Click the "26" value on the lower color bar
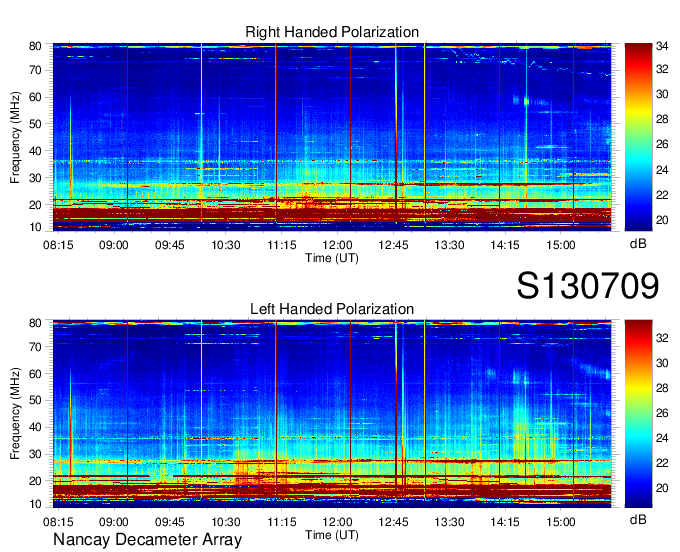The image size is (680, 552). point(662,413)
